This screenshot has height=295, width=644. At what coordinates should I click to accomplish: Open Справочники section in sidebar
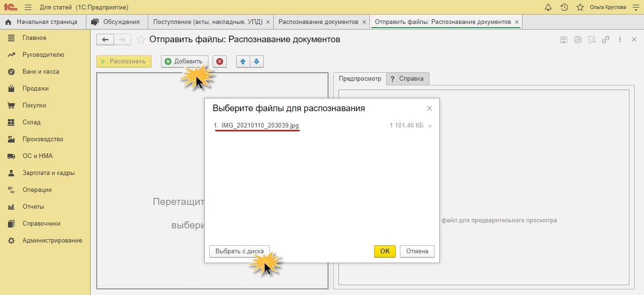45,224
